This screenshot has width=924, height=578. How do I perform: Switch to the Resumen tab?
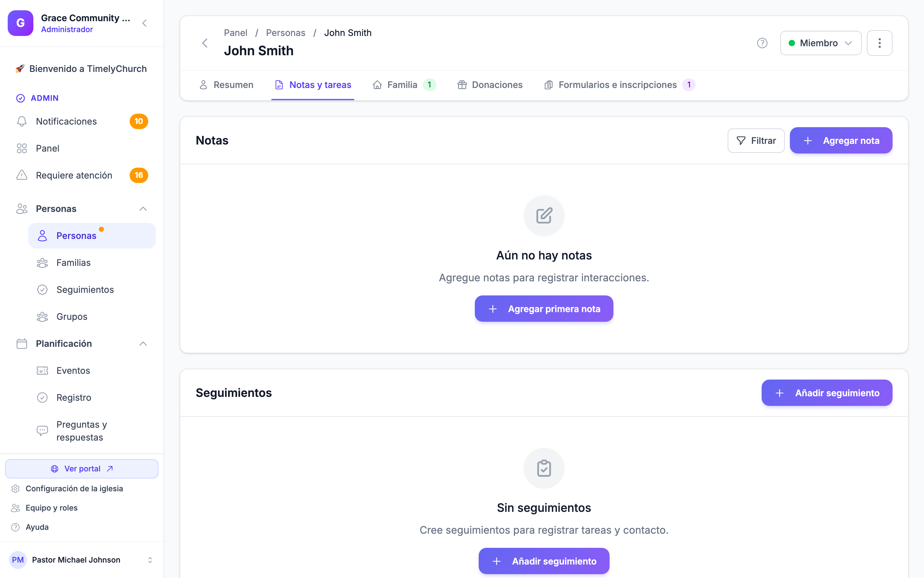click(226, 85)
